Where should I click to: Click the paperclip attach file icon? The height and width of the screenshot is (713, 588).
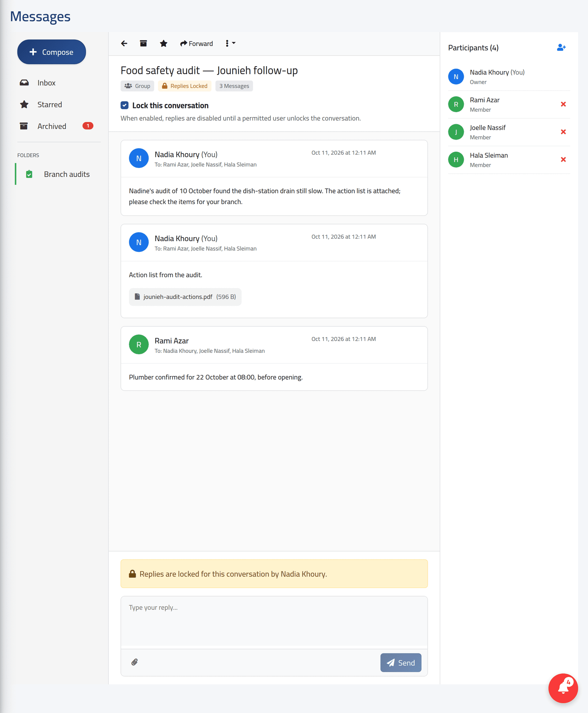tap(135, 662)
